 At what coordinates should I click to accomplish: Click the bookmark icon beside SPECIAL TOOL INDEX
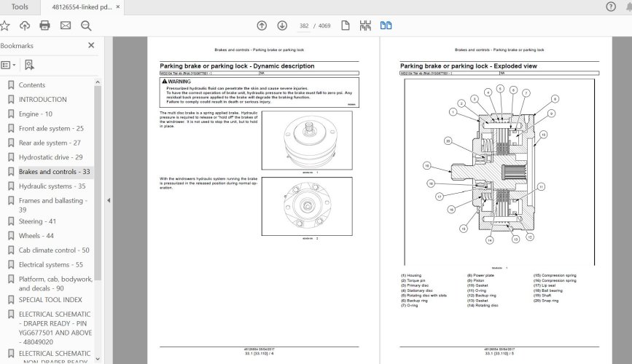click(x=11, y=300)
